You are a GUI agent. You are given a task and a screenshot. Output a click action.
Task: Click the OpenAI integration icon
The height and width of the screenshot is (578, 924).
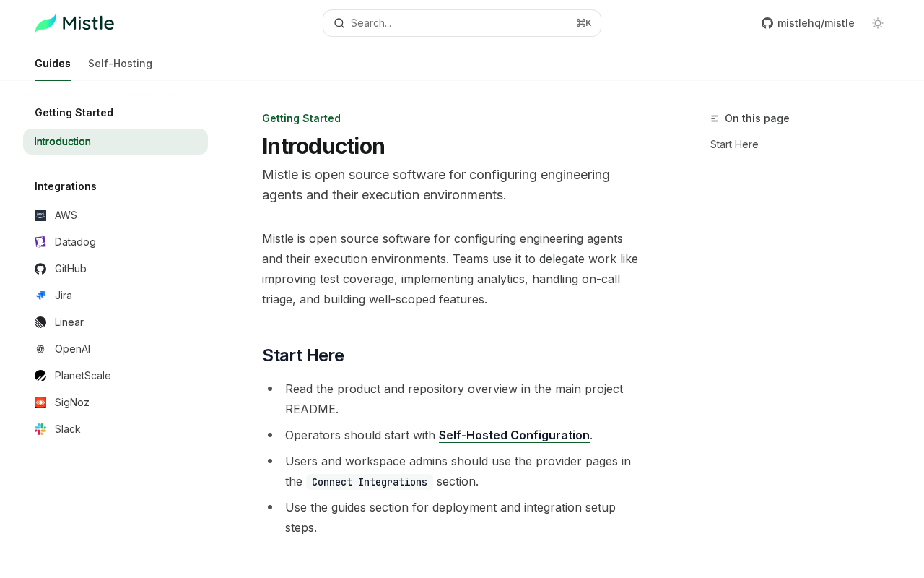pos(40,349)
